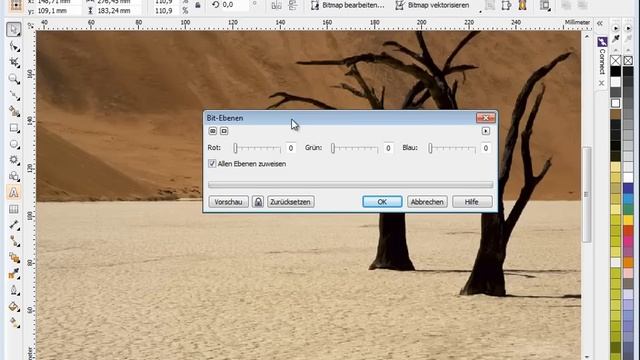Adjust the Rot slider handle
This screenshot has width=640, height=360.
click(x=236, y=148)
